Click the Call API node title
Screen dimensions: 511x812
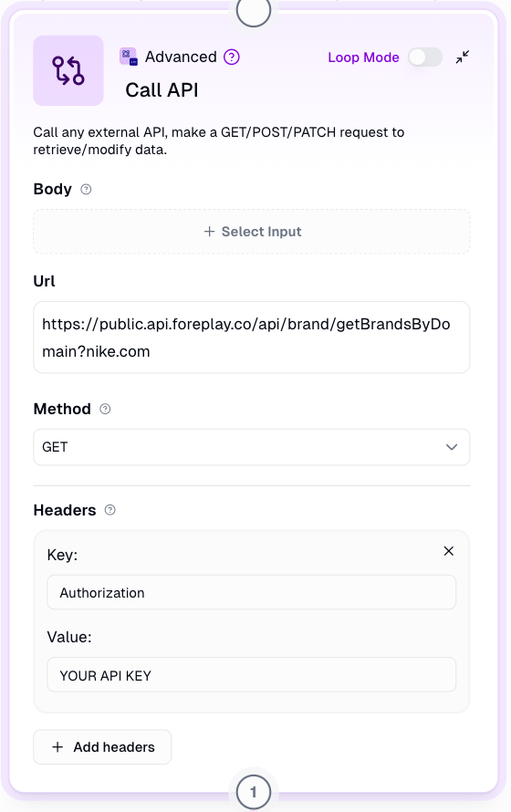coord(162,90)
